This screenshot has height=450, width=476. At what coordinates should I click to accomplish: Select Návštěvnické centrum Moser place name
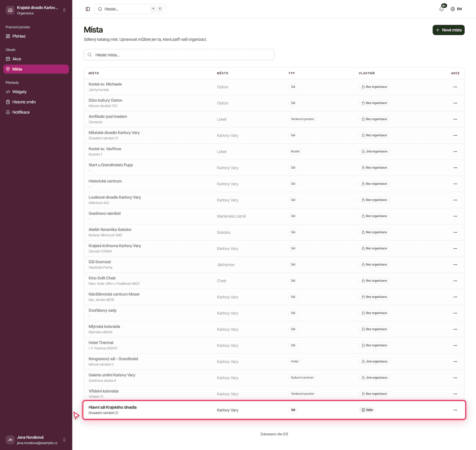114,294
